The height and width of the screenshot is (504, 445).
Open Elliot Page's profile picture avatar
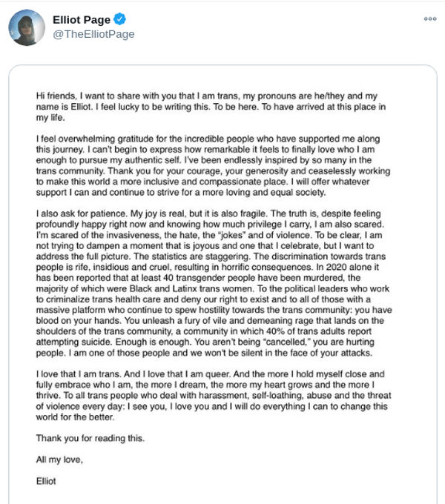coord(27,27)
